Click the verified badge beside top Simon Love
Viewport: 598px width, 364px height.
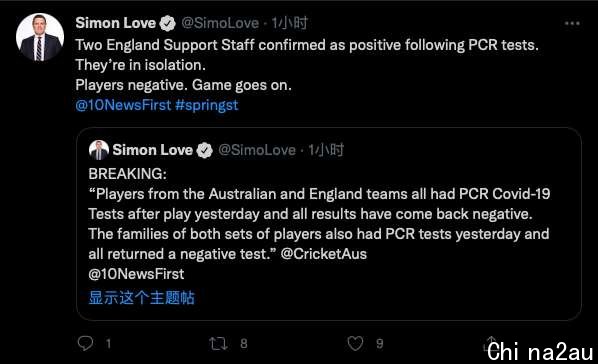[167, 24]
